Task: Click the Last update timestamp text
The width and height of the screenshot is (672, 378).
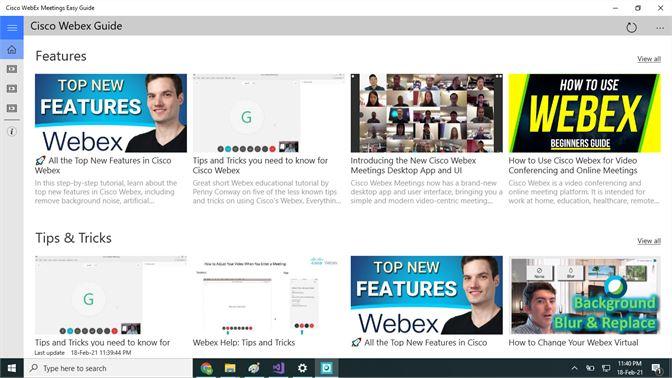Action: pyautogui.click(x=83, y=353)
